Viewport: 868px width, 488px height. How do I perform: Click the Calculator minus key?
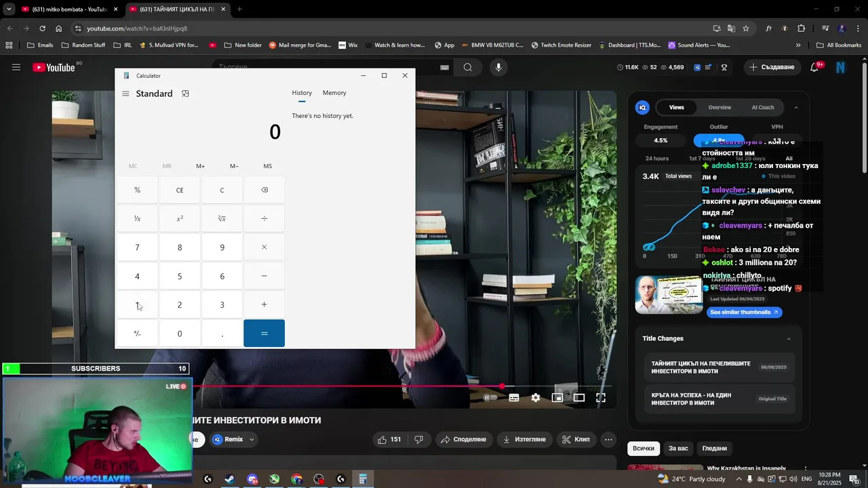tap(264, 276)
